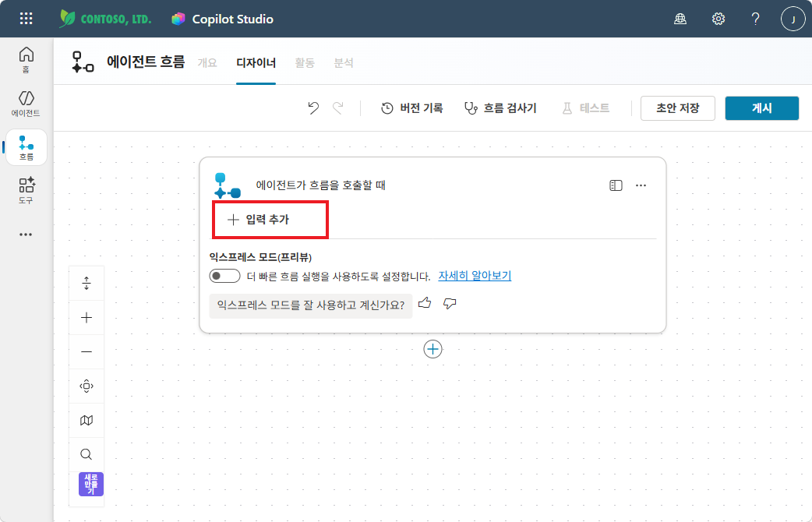Click the agent flow header icon
Viewport: 812px width, 522px height.
[x=83, y=62]
